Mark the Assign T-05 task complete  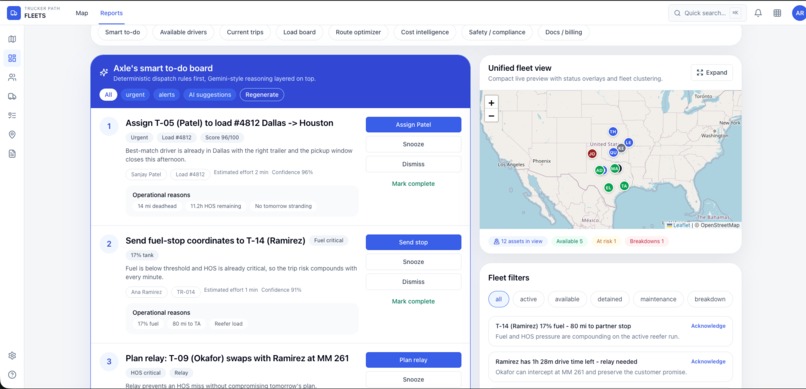click(x=413, y=183)
